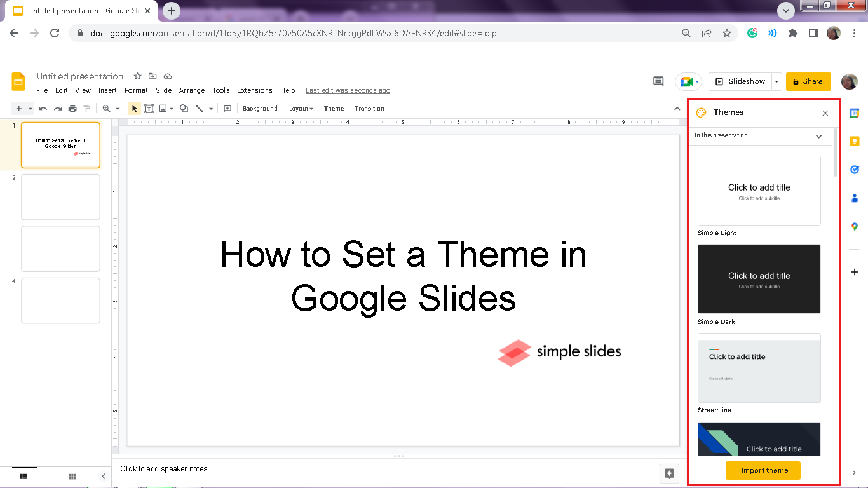Screen dimensions: 868x488
Task: Open the Share dialog
Action: [808, 81]
